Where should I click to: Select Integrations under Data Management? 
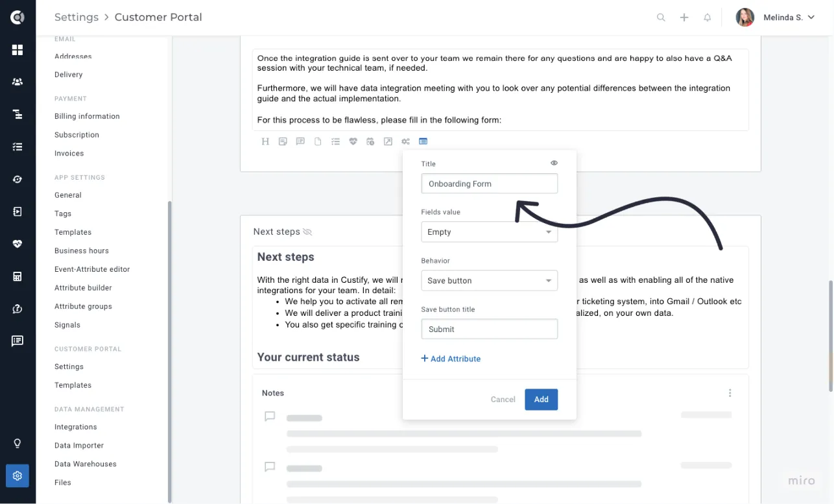76,427
